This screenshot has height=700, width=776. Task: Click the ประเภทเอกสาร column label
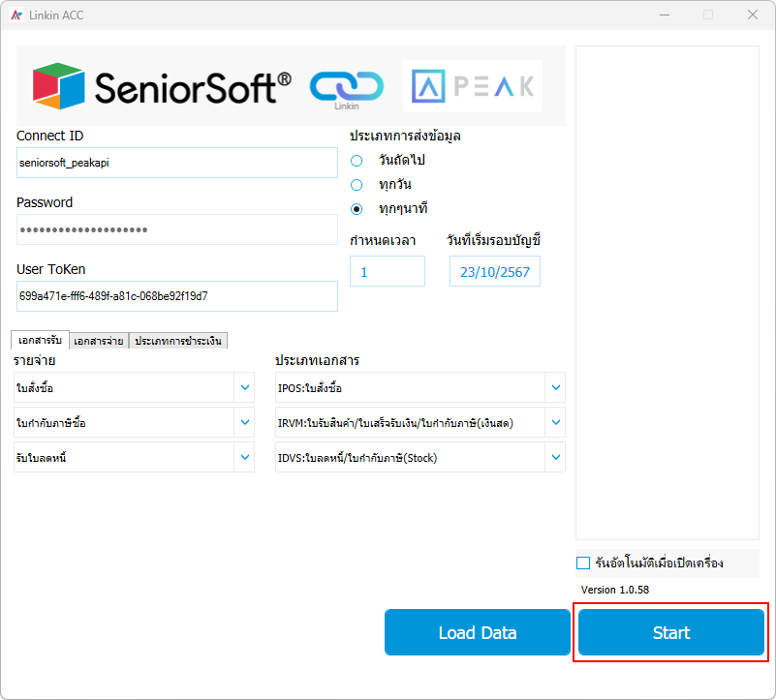pos(317,360)
